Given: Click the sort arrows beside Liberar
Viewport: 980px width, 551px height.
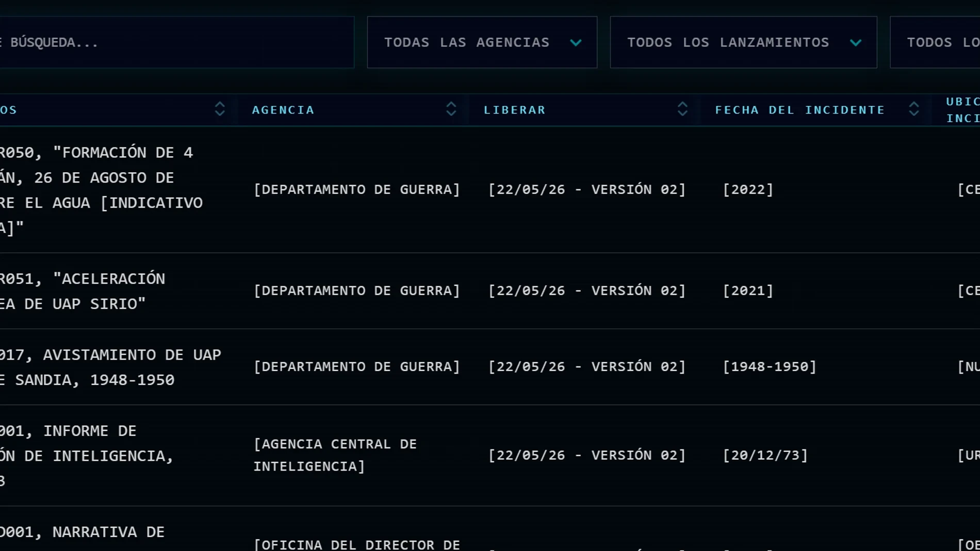Looking at the screenshot, I should pyautogui.click(x=682, y=109).
